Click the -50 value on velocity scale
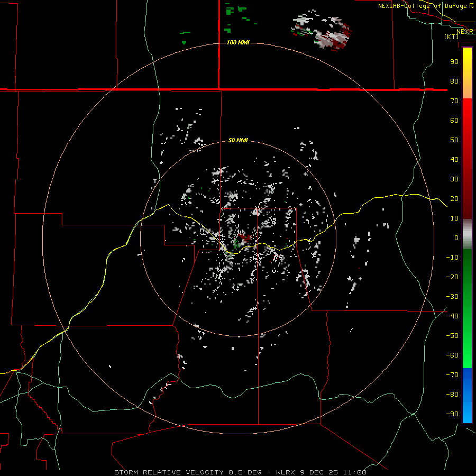 452,336
